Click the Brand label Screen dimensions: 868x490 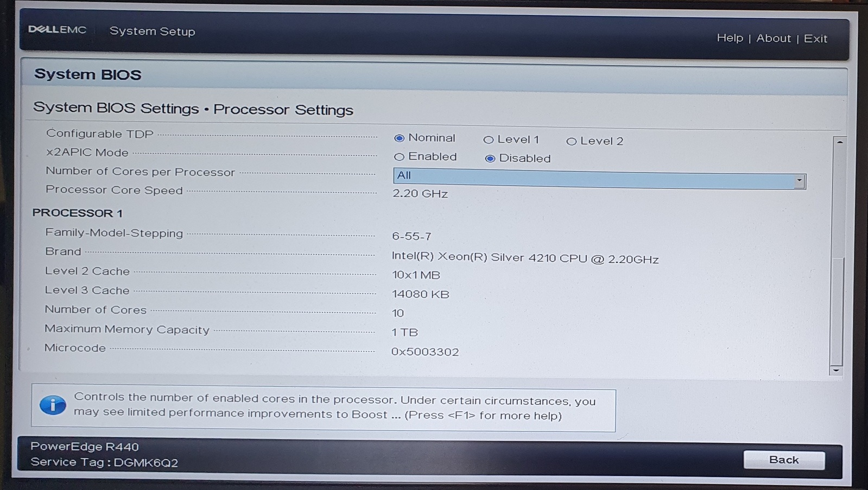[63, 252]
